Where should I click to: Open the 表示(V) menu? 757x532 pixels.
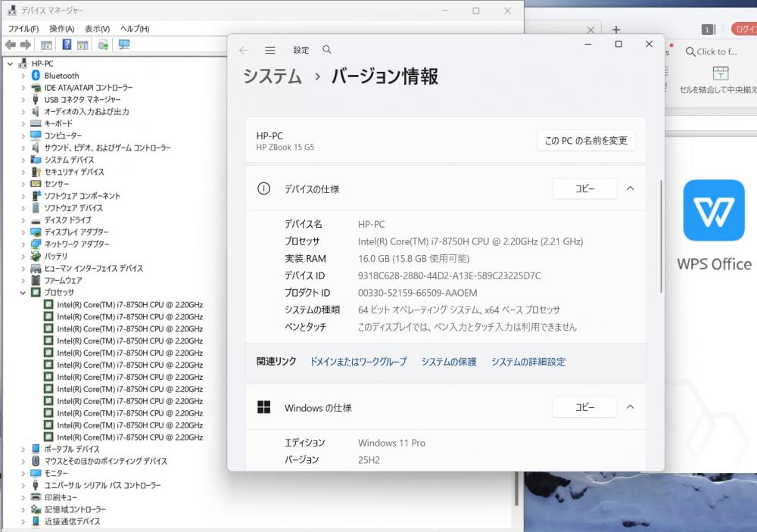97,29
